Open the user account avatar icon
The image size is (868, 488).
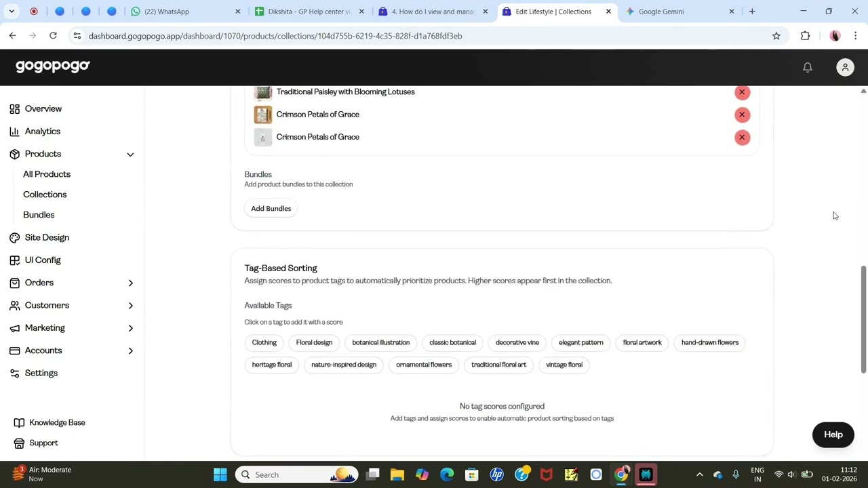[845, 67]
